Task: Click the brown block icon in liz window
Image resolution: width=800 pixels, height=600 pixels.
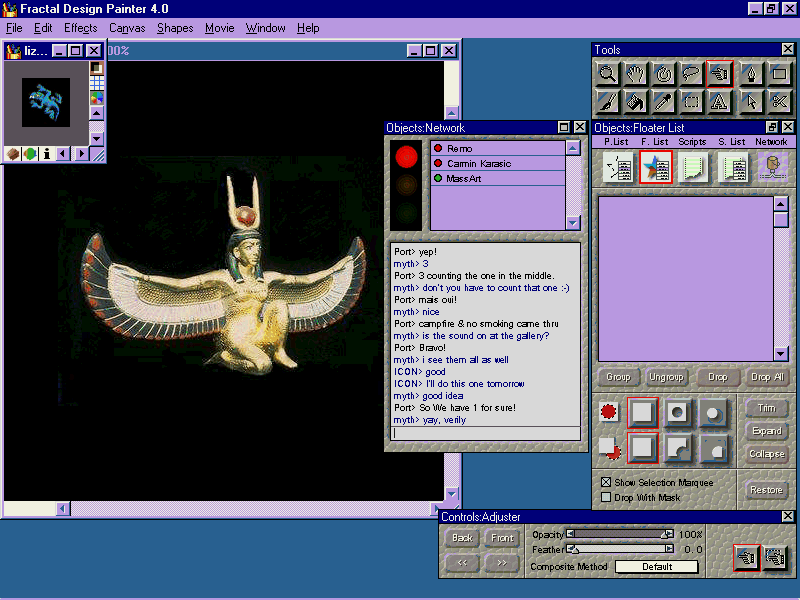Action: pyautogui.click(x=13, y=154)
